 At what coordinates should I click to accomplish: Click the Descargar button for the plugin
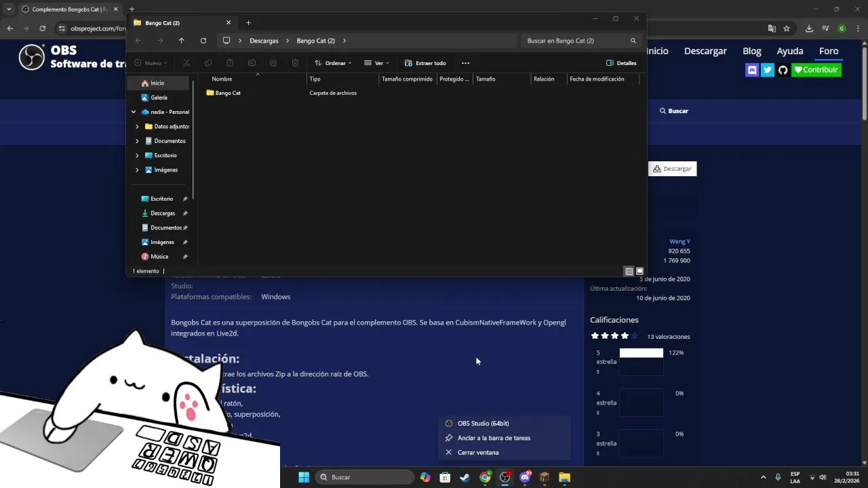coord(673,169)
